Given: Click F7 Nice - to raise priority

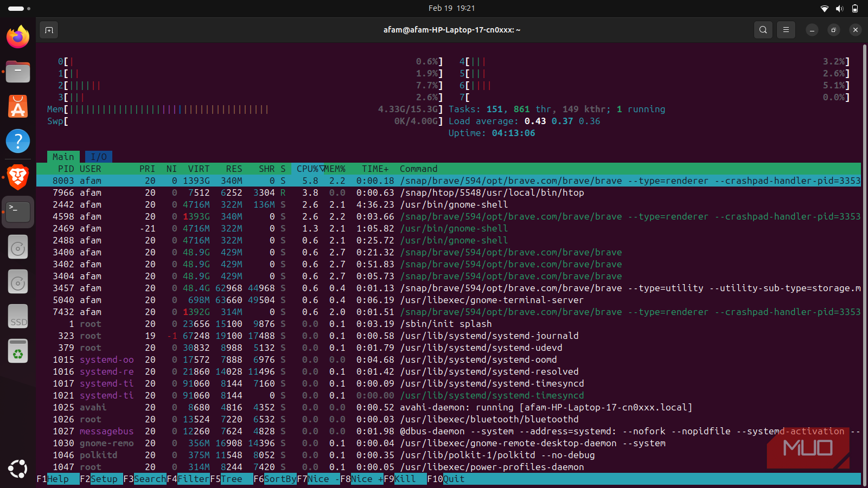Looking at the screenshot, I should [318, 479].
